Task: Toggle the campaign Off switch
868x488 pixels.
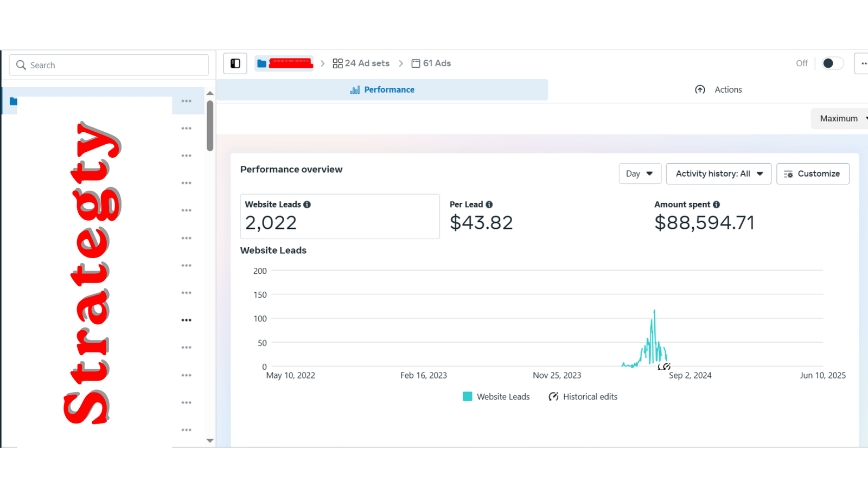Action: (832, 63)
